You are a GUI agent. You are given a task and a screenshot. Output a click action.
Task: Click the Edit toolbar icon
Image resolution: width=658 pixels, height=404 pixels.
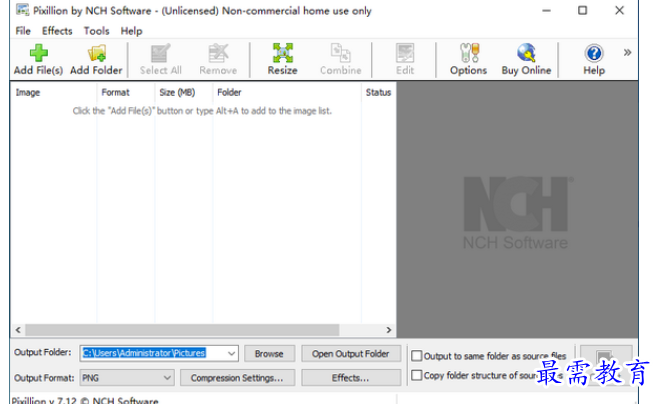tap(405, 53)
